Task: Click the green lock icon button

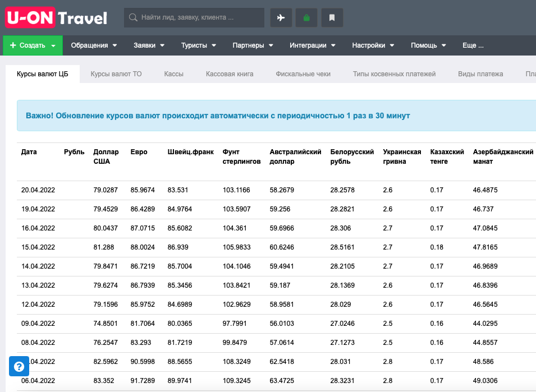Action: 306,17
